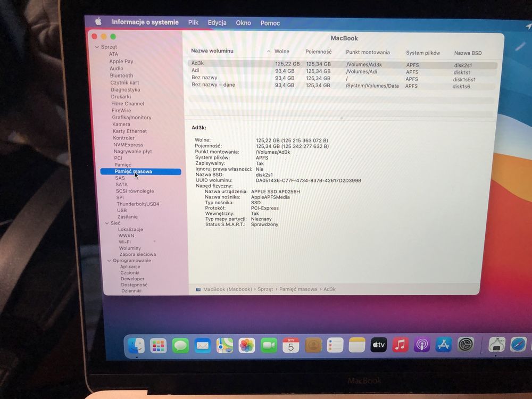The width and height of the screenshot is (532, 399).
Task: Select Diagnostyka in the sidebar
Action: [125, 90]
